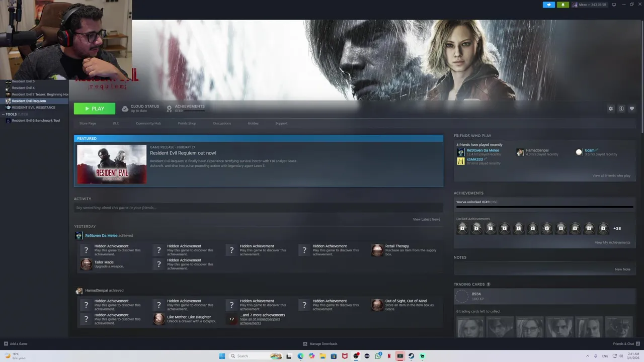Select the Tailor Made achievement icon
Screen dimensions: 644x362
tap(87, 264)
